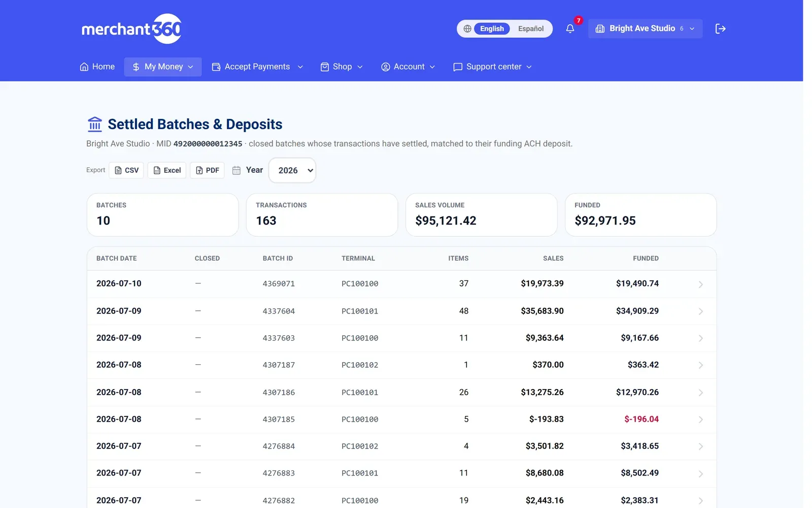This screenshot has height=508, width=812.
Task: Open row arrow for batch 4276883
Action: [x=700, y=473]
